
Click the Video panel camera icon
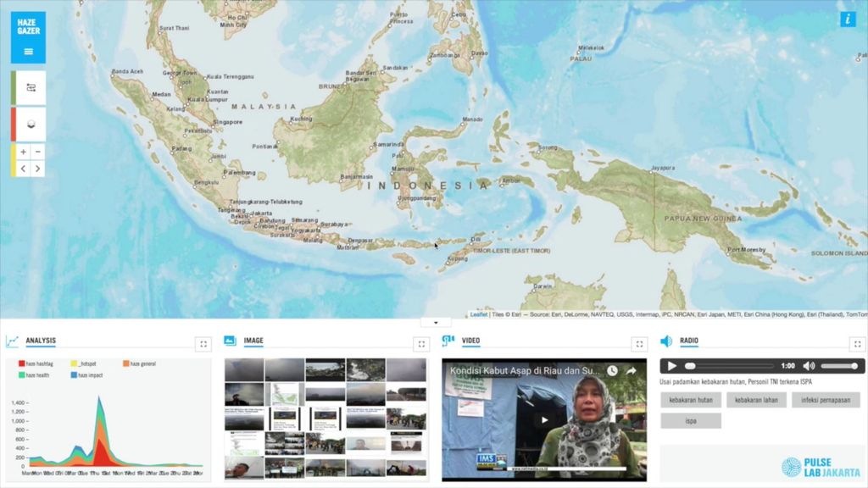click(x=448, y=341)
